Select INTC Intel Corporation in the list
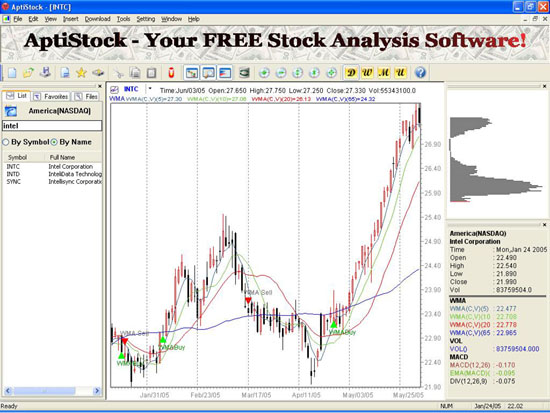The height and width of the screenshot is (413, 550). (53, 166)
